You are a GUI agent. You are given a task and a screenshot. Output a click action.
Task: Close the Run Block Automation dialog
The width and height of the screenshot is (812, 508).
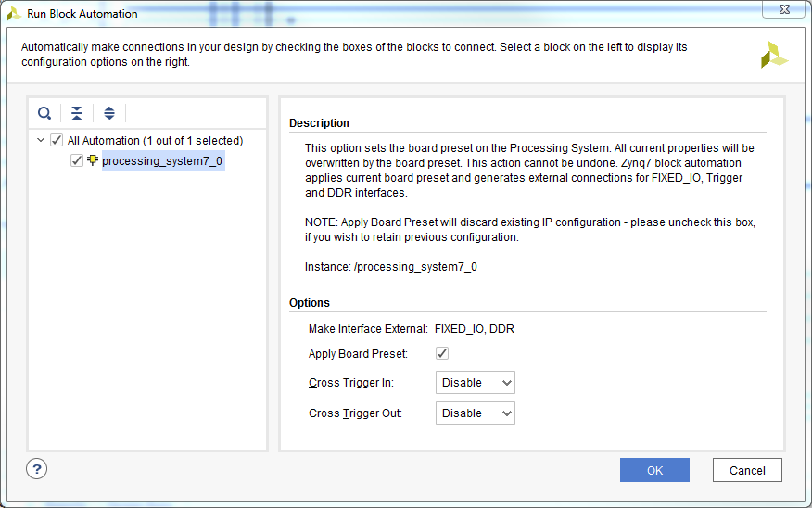point(784,9)
